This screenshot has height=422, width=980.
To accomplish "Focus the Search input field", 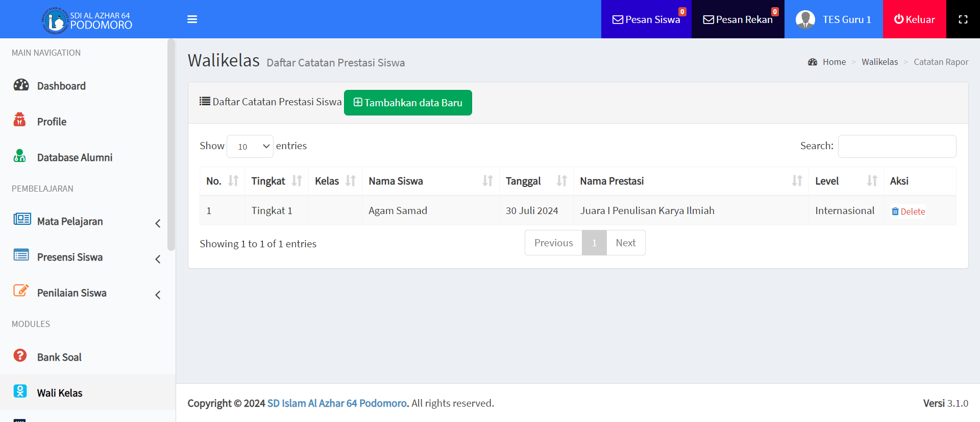I will (x=897, y=147).
